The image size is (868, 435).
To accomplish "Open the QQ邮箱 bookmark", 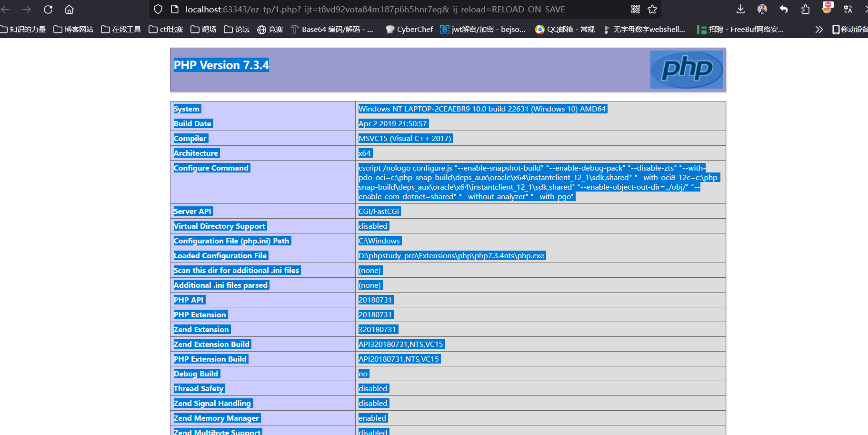I will pyautogui.click(x=565, y=30).
